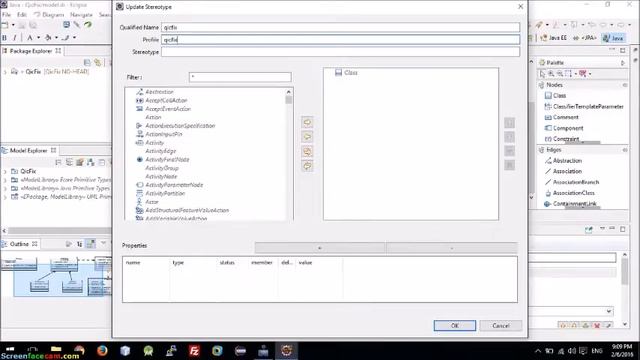Toggle italic formatting in Eclipse toolbar
This screenshot has width=640, height=360.
15,38
